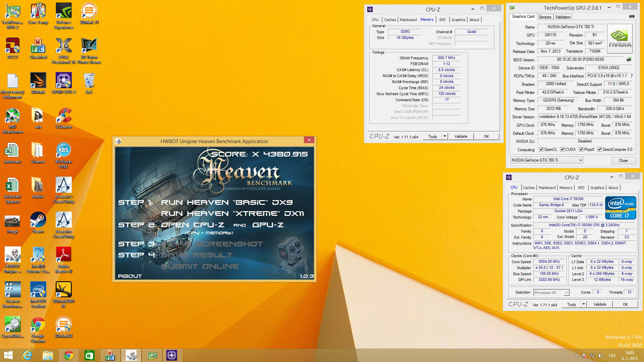Toggle DirectCompute 5.0 checkbox
This screenshot has width=644, height=362.
coord(599,149)
